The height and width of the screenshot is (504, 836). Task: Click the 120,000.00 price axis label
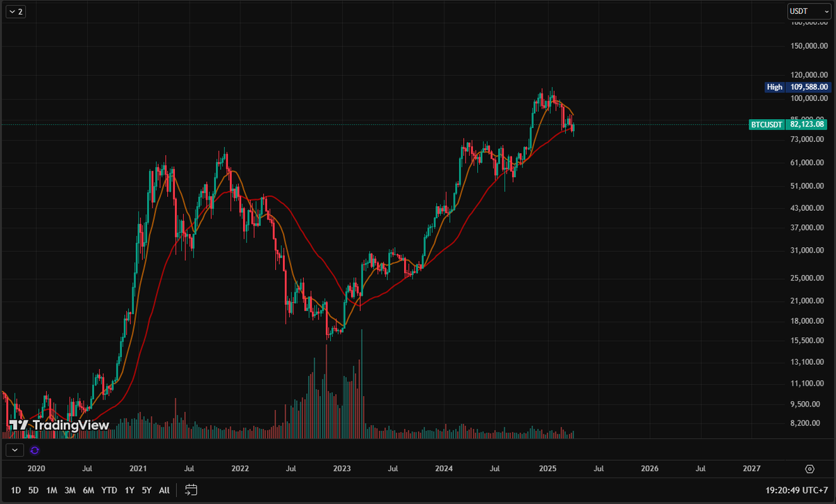point(808,74)
